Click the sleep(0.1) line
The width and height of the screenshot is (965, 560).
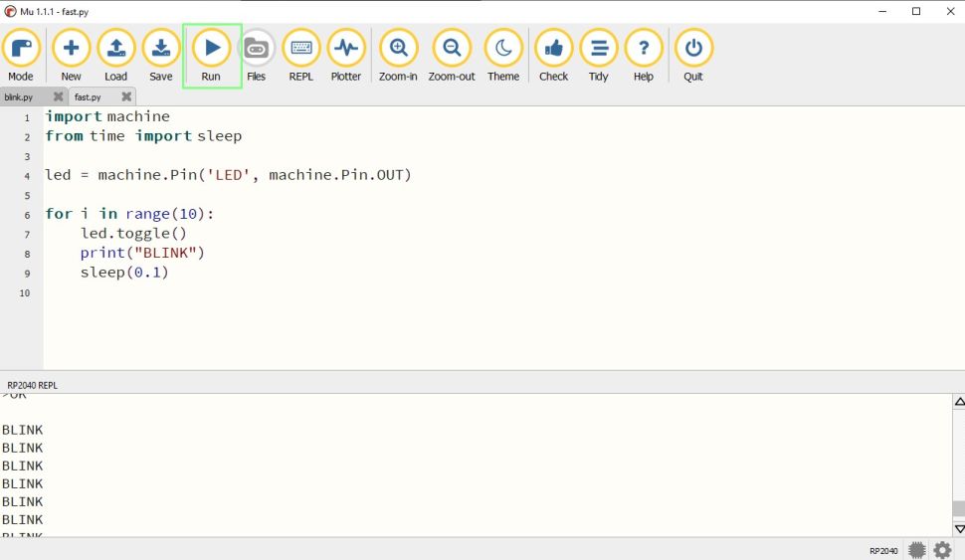coord(124,272)
